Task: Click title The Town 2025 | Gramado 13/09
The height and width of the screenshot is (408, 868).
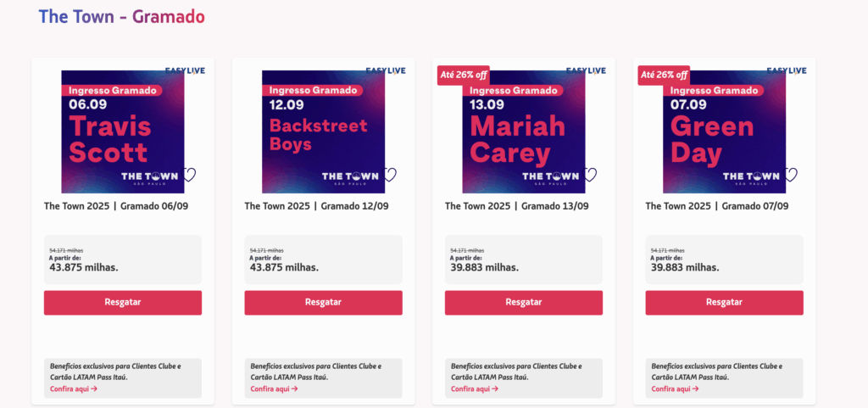Action: coord(517,206)
